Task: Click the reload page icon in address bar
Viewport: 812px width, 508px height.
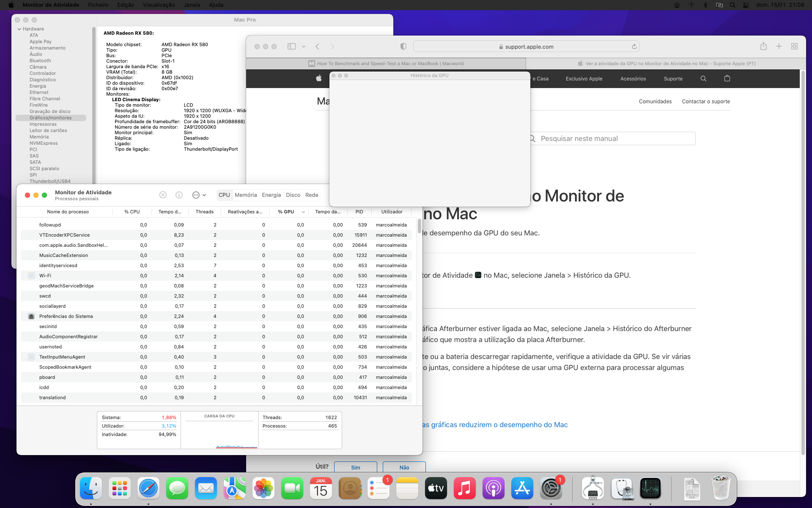Action: 634,47
